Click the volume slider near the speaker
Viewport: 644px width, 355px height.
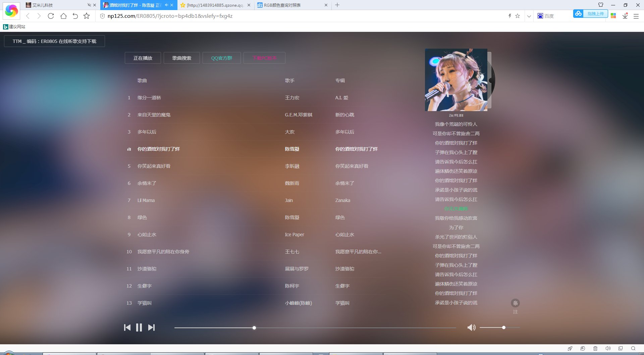click(499, 327)
